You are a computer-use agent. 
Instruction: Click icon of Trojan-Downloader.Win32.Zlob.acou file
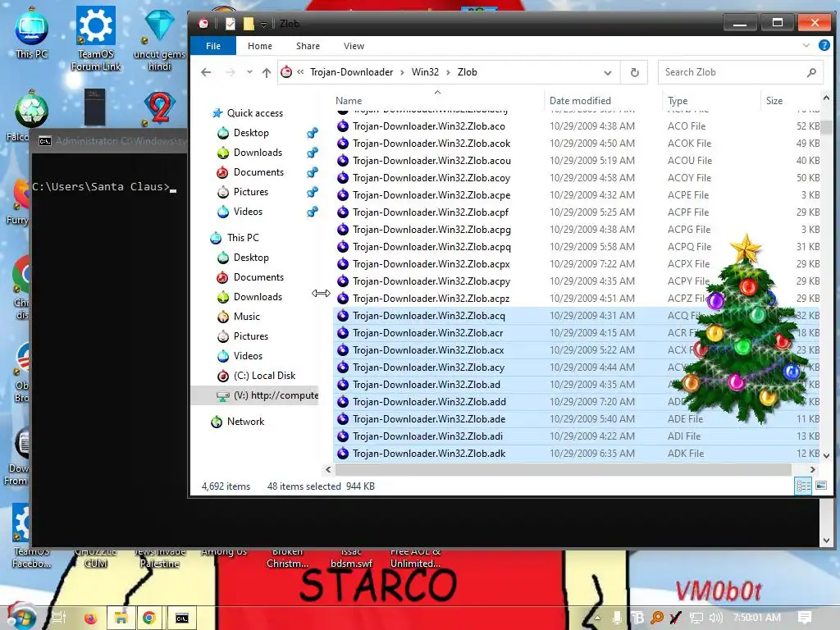(343, 161)
